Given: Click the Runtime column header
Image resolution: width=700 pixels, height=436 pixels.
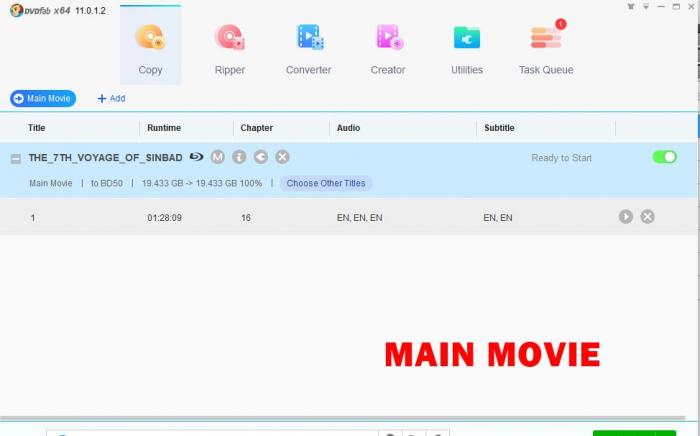Looking at the screenshot, I should 164,128.
